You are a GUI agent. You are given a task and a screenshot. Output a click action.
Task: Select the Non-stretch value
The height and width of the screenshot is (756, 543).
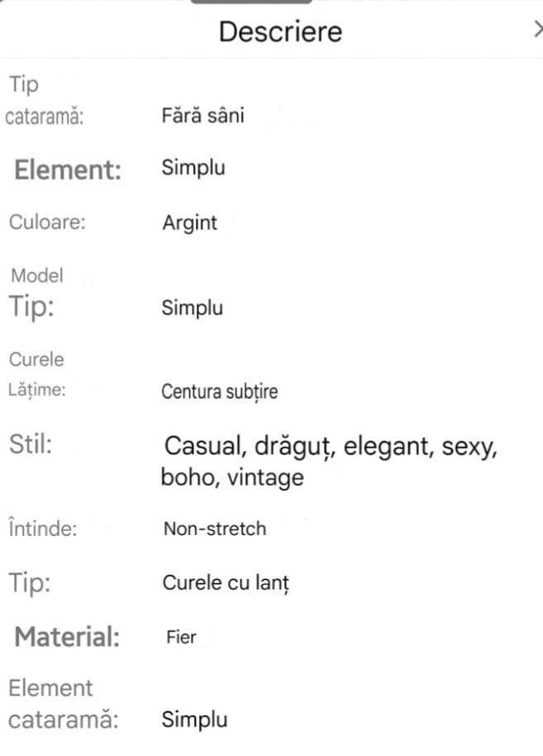[x=214, y=529]
